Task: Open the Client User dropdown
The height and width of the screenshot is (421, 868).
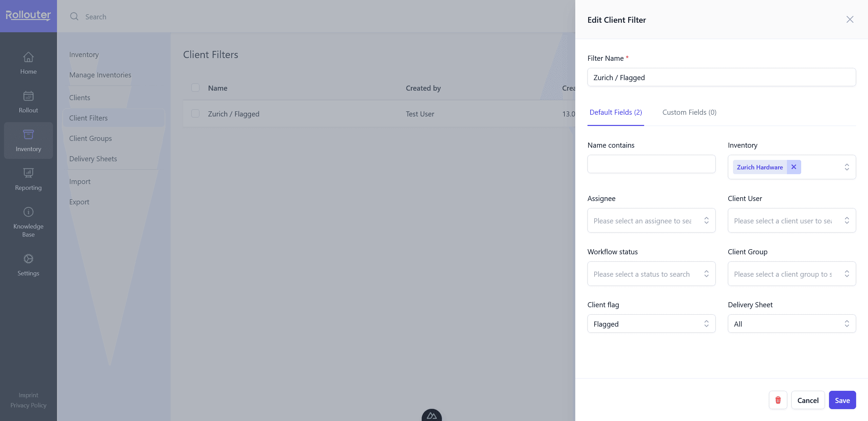Action: click(792, 220)
